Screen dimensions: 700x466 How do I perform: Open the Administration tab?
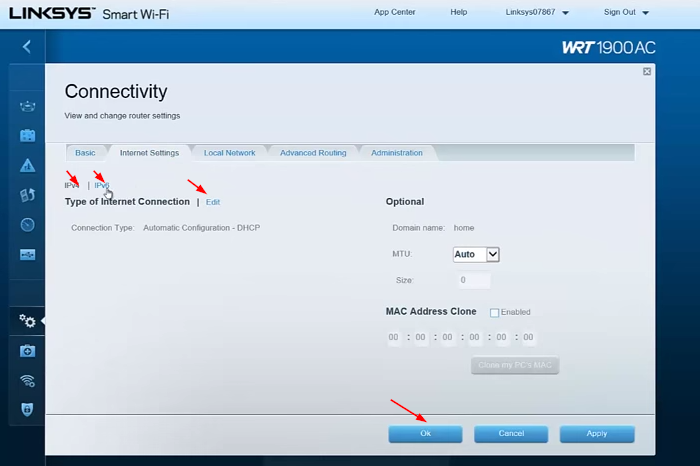[396, 153]
